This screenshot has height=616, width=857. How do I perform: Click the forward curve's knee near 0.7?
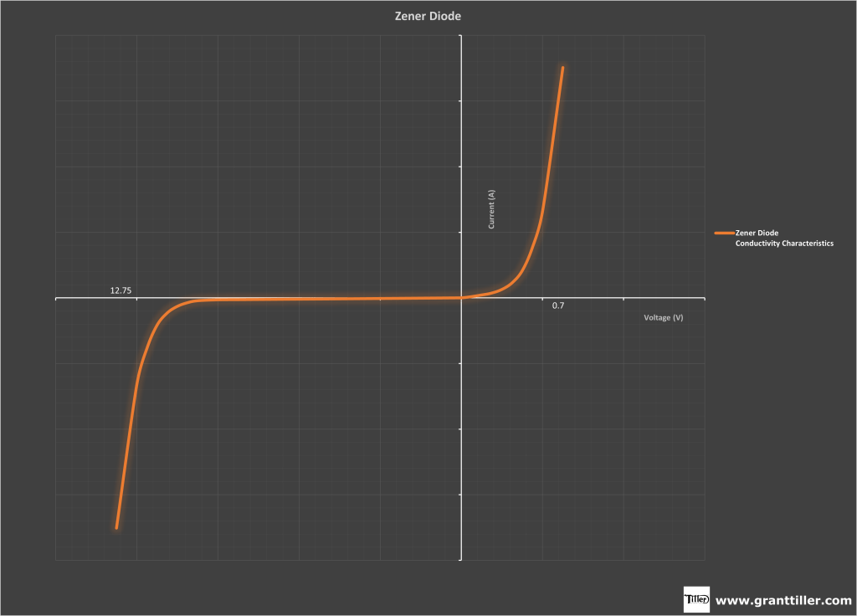(x=526, y=266)
